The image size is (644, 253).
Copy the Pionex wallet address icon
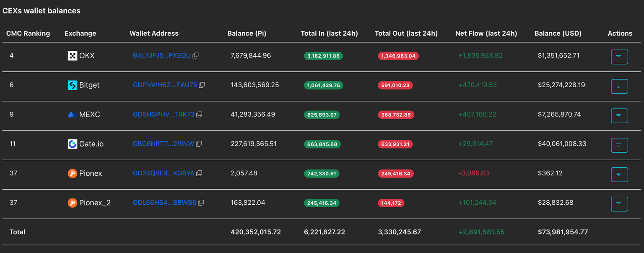pyautogui.click(x=199, y=173)
